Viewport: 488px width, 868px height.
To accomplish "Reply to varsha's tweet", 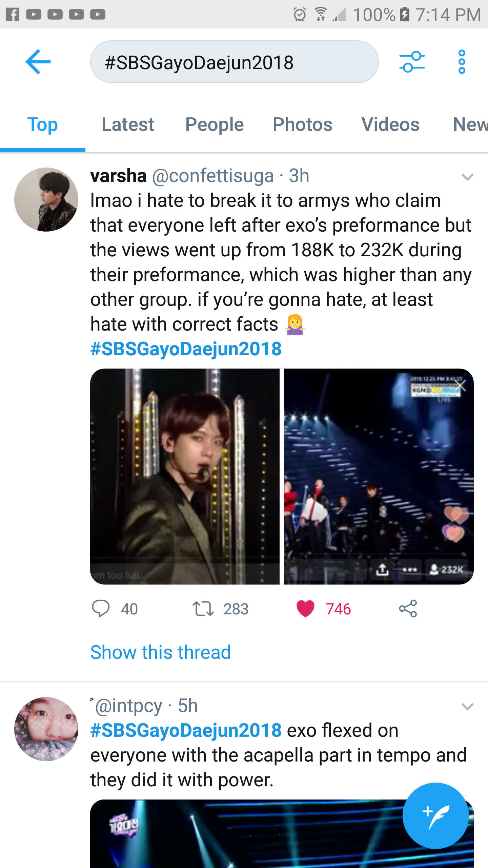I will 101,609.
